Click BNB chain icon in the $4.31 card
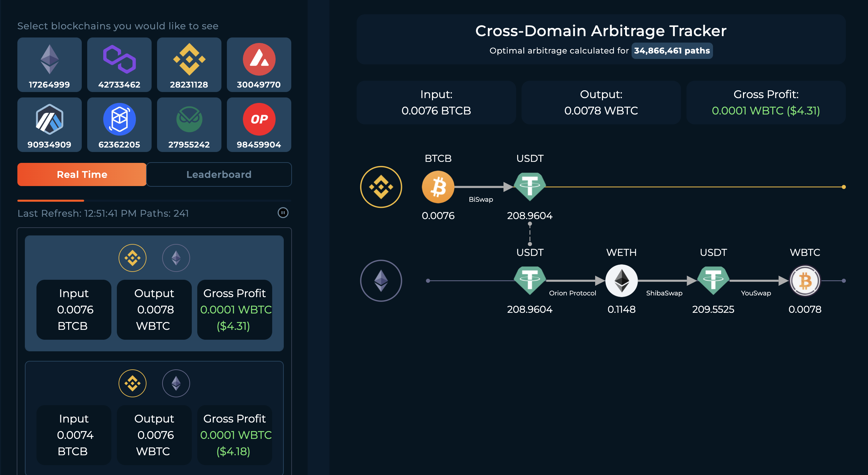The height and width of the screenshot is (475, 868). (x=133, y=258)
